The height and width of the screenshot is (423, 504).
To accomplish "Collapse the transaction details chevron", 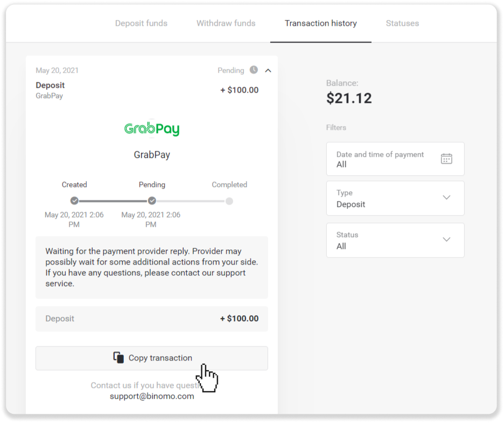I will coord(268,71).
